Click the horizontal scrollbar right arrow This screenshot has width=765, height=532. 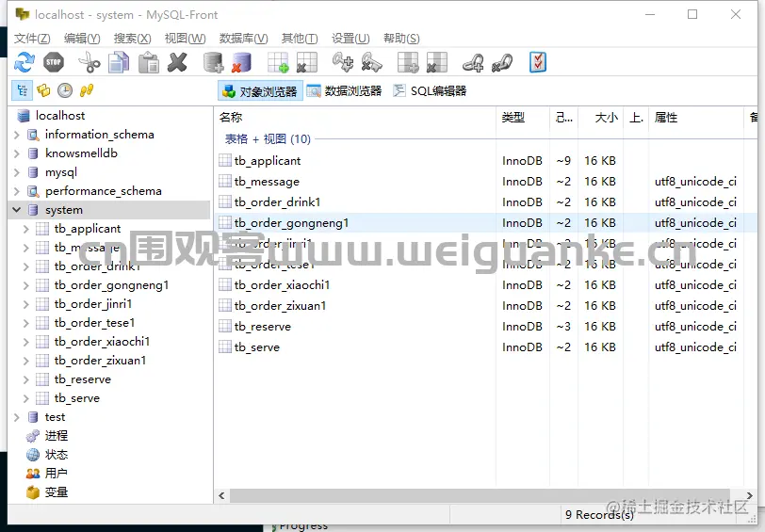pos(750,496)
